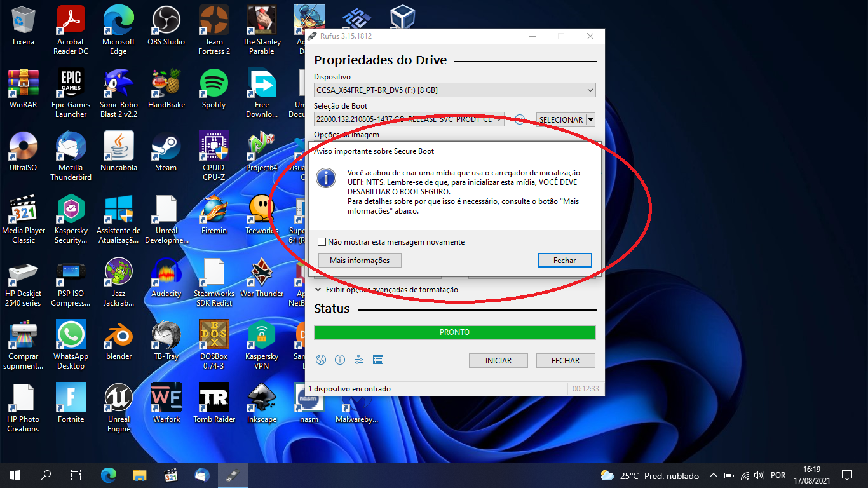
Task: Launch Fortnite from the desktop
Action: [x=71, y=404]
